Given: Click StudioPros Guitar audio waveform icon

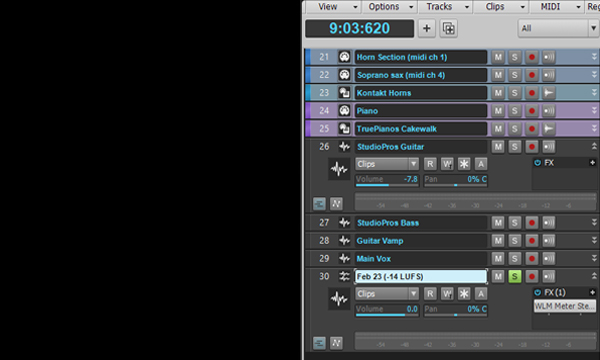Looking at the screenshot, I should [344, 147].
